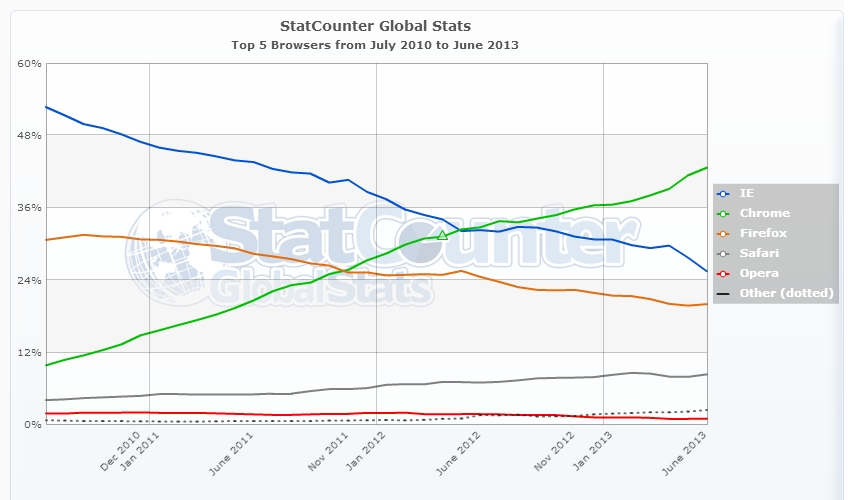Click the 60% y-axis label
This screenshot has width=854, height=500.
tap(29, 63)
